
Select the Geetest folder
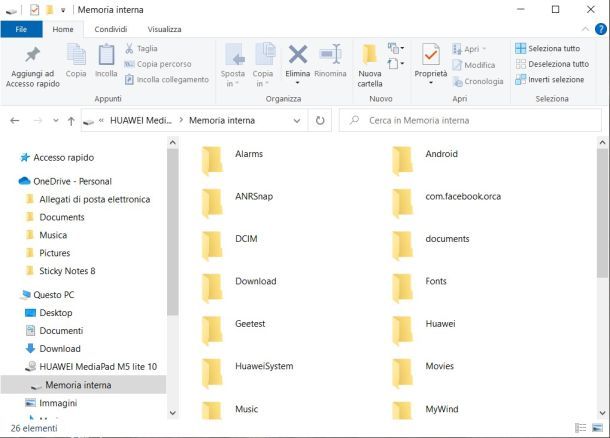(233, 329)
